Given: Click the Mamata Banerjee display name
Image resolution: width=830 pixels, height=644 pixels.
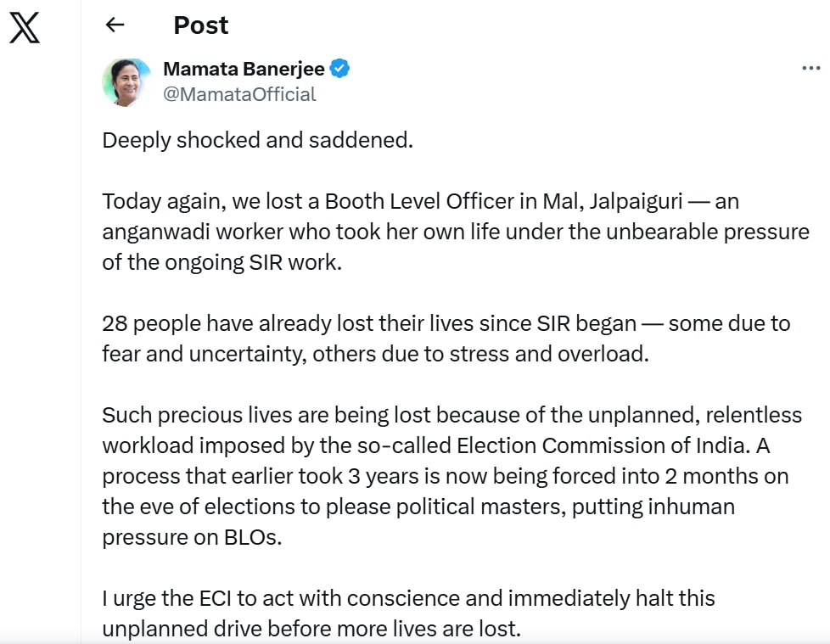Looking at the screenshot, I should click(244, 69).
